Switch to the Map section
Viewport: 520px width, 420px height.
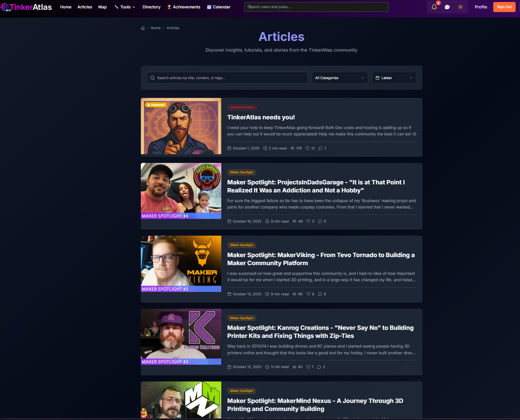[102, 7]
